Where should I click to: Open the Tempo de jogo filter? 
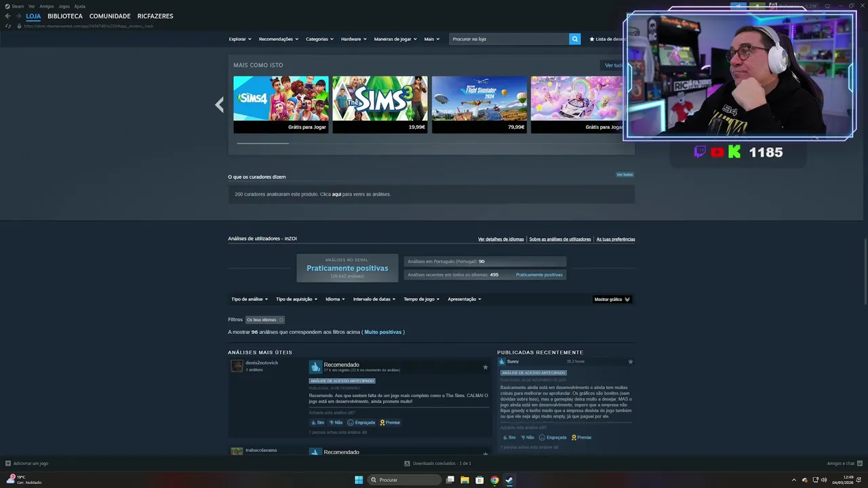[x=421, y=299]
